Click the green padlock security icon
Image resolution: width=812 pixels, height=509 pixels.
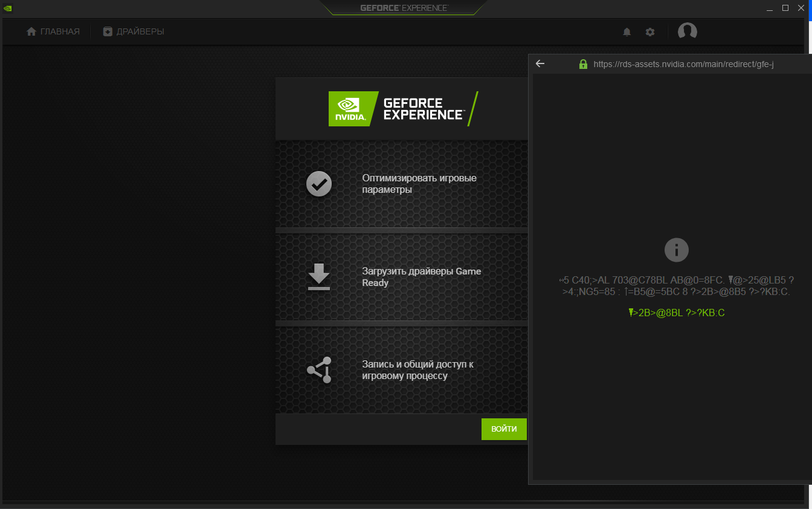pos(583,63)
